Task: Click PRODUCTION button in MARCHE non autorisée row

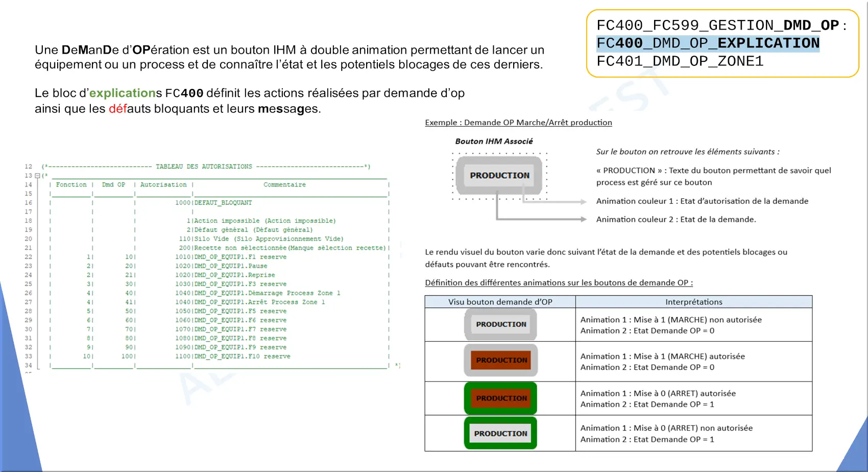Action: pos(501,324)
